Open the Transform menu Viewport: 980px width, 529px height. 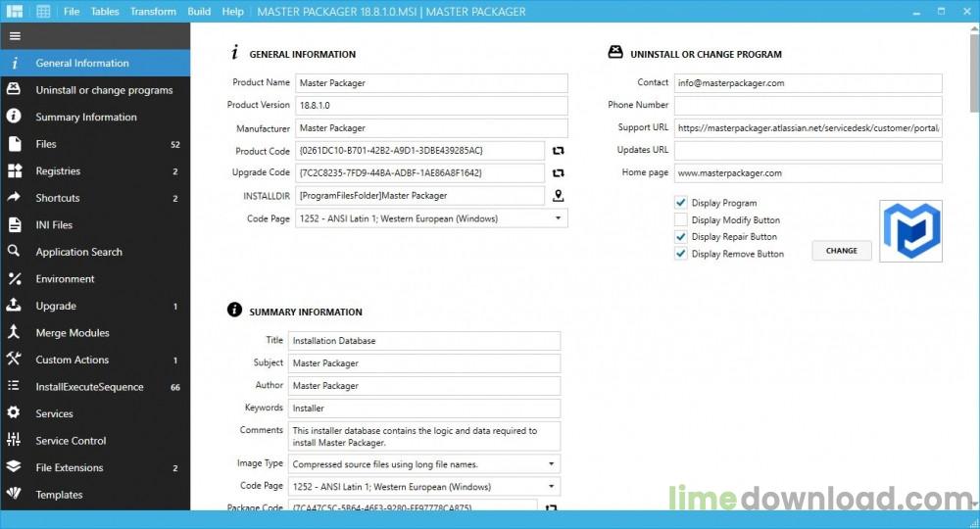[153, 11]
